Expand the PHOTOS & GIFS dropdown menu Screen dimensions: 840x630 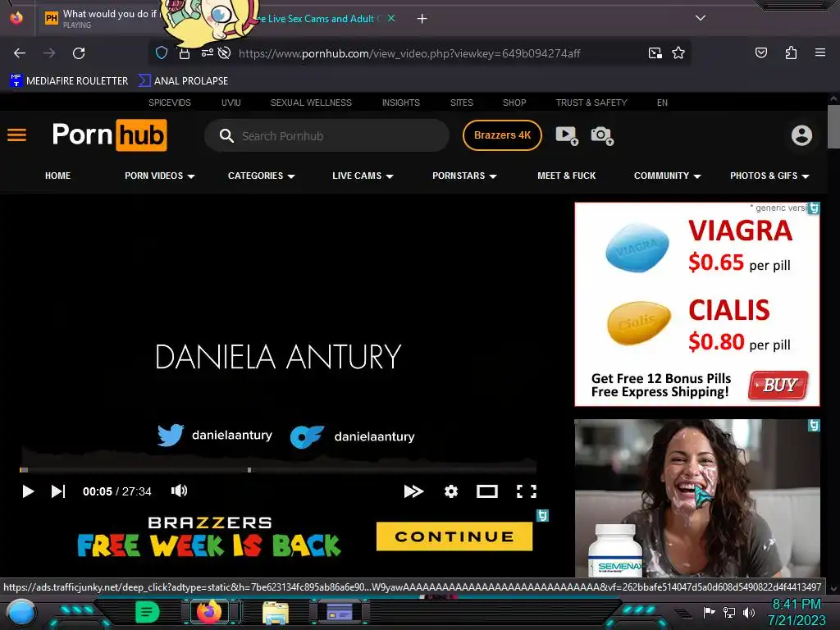pos(769,176)
